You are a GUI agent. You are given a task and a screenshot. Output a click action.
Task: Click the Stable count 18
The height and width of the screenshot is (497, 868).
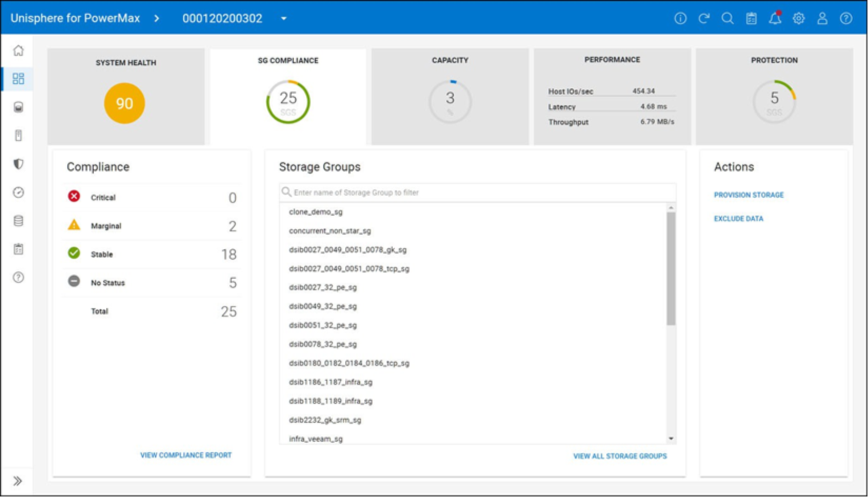pyautogui.click(x=229, y=255)
